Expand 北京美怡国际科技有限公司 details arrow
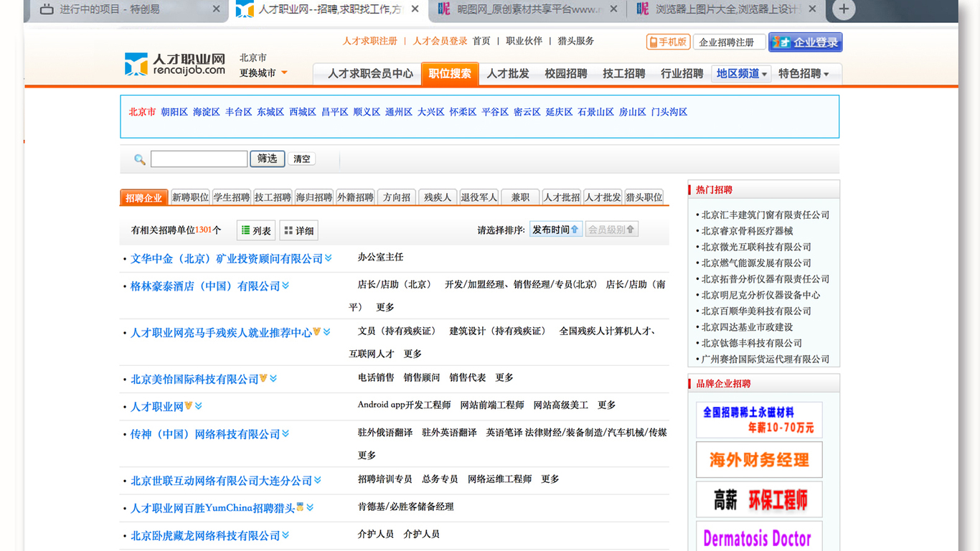The height and width of the screenshot is (551, 980). click(273, 378)
